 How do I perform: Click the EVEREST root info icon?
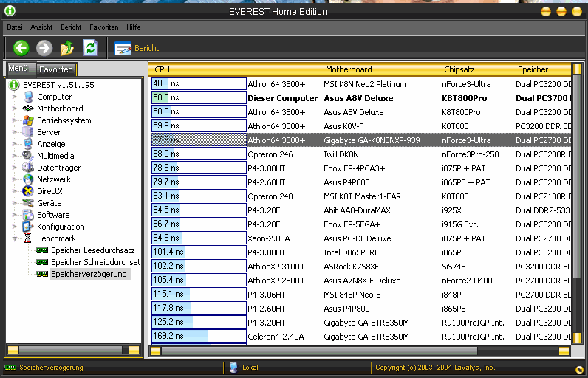point(14,85)
